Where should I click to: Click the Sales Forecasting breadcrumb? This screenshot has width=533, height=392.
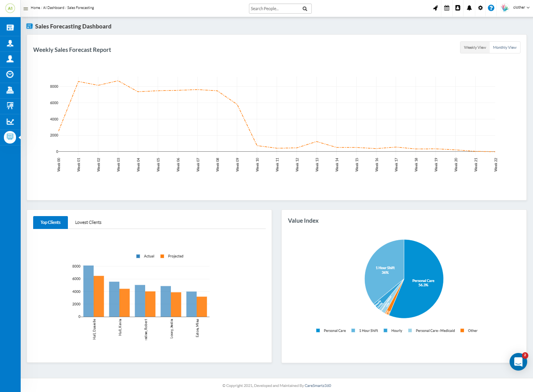[80, 8]
